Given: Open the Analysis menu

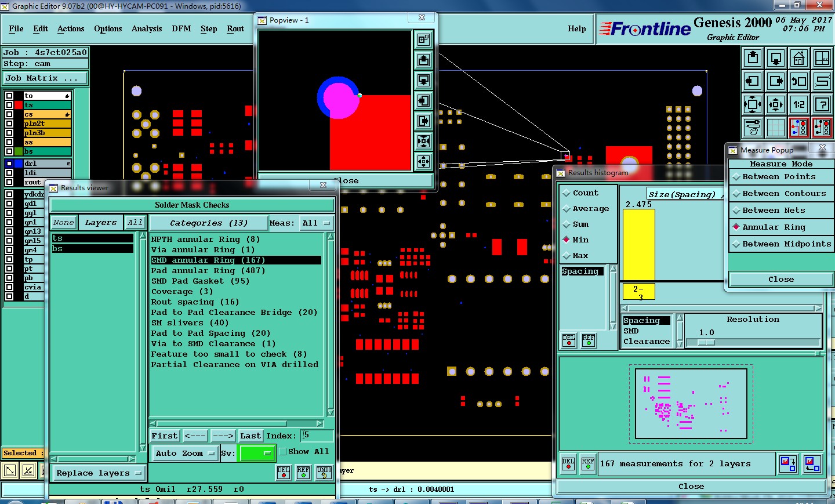Looking at the screenshot, I should click(147, 28).
